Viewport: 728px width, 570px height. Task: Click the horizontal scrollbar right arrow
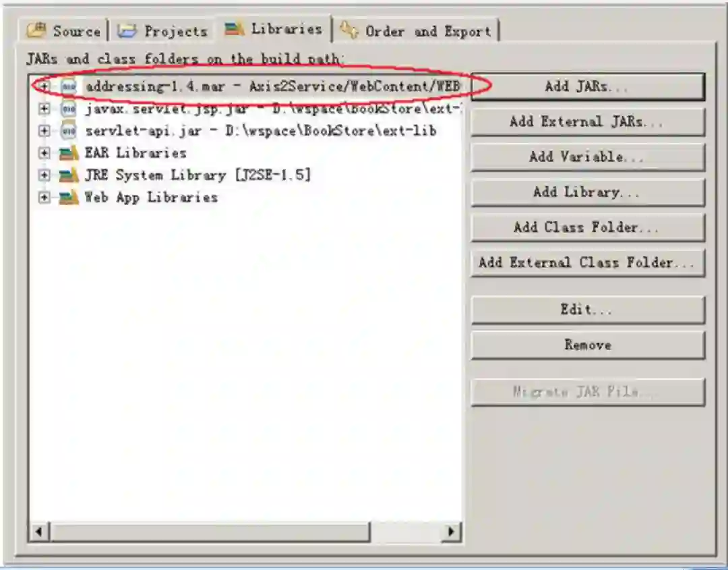pos(450,531)
